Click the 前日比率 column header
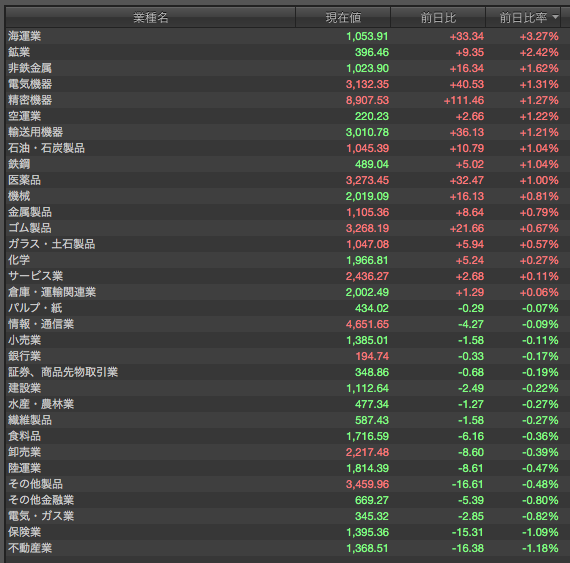Image resolution: width=570 pixels, height=563 pixels. (523, 17)
